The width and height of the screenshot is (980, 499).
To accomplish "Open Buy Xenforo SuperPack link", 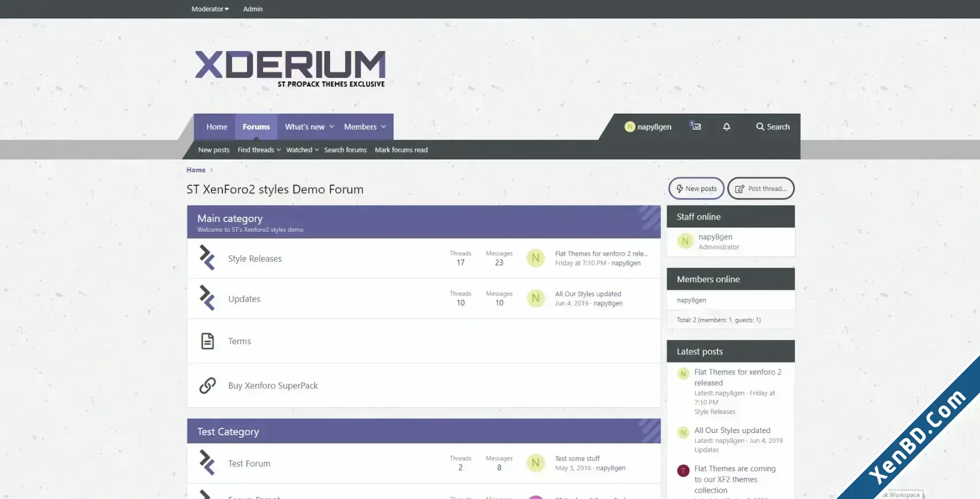I will point(273,385).
